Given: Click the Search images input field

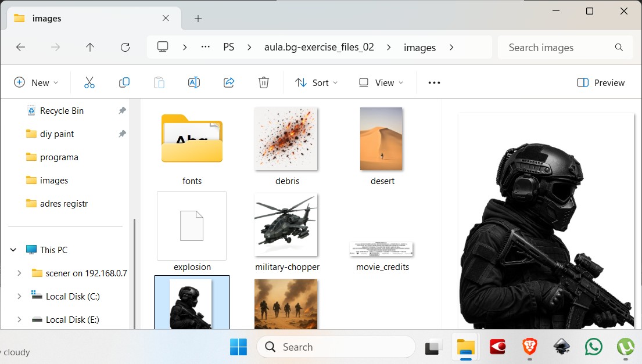Looking at the screenshot, I should point(558,48).
